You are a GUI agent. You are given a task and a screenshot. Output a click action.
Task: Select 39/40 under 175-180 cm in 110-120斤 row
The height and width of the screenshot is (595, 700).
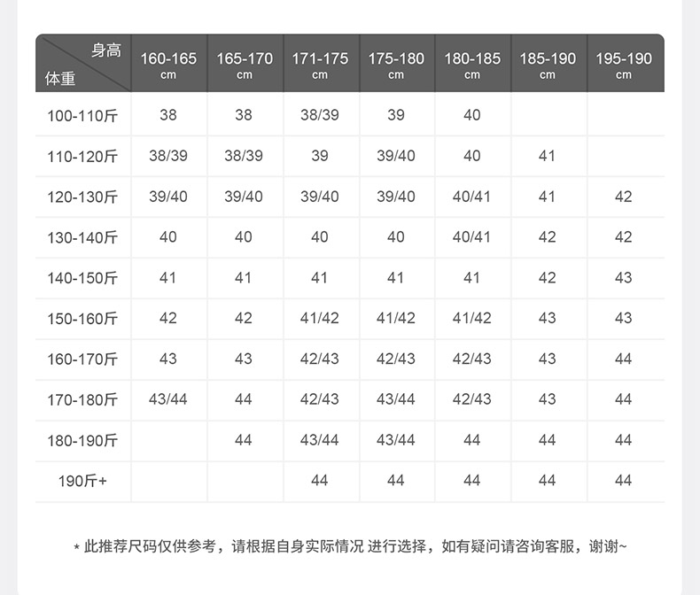pos(396,156)
